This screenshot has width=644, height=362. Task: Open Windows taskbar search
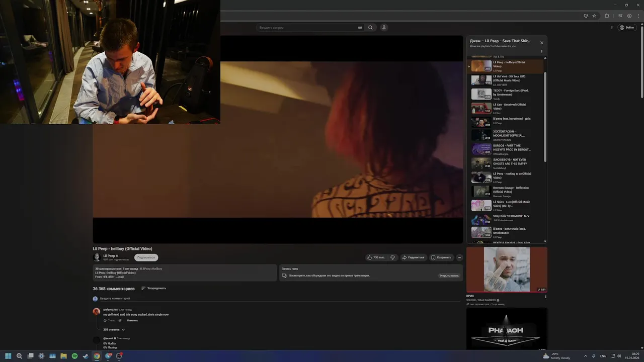[x=19, y=356]
